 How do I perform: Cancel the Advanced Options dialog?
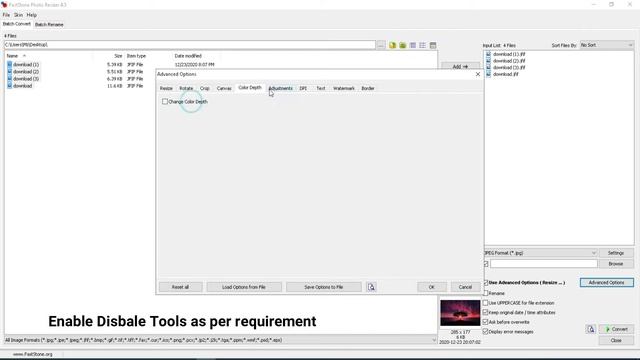point(465,287)
